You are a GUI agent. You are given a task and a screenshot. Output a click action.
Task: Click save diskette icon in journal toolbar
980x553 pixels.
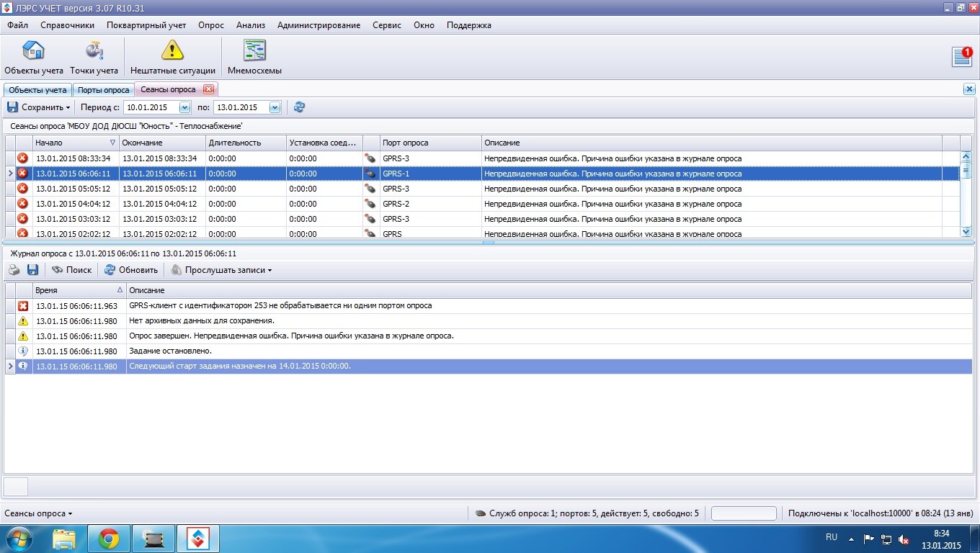pos(32,270)
